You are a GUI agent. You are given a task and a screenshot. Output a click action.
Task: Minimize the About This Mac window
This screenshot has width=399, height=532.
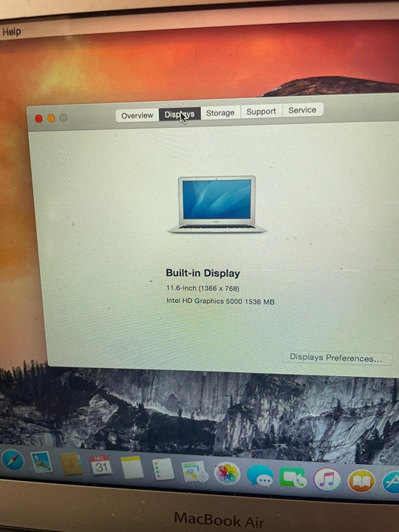[51, 118]
